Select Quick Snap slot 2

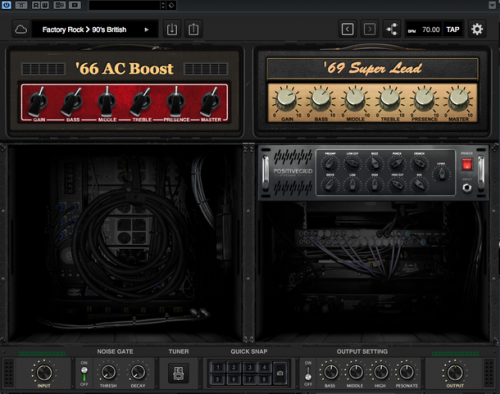[x=234, y=367]
